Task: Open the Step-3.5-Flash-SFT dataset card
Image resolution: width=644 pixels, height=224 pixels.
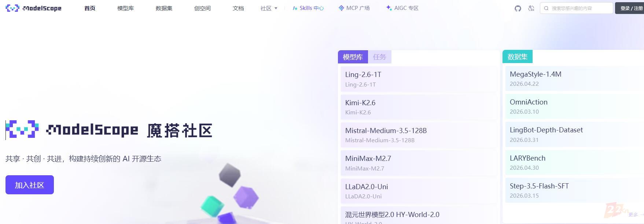Action: (x=574, y=190)
